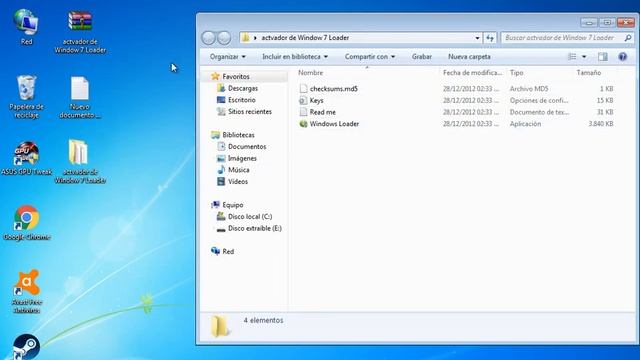Open Incluir en biblioteca dropdown
The height and width of the screenshot is (360, 640).
pyautogui.click(x=295, y=57)
